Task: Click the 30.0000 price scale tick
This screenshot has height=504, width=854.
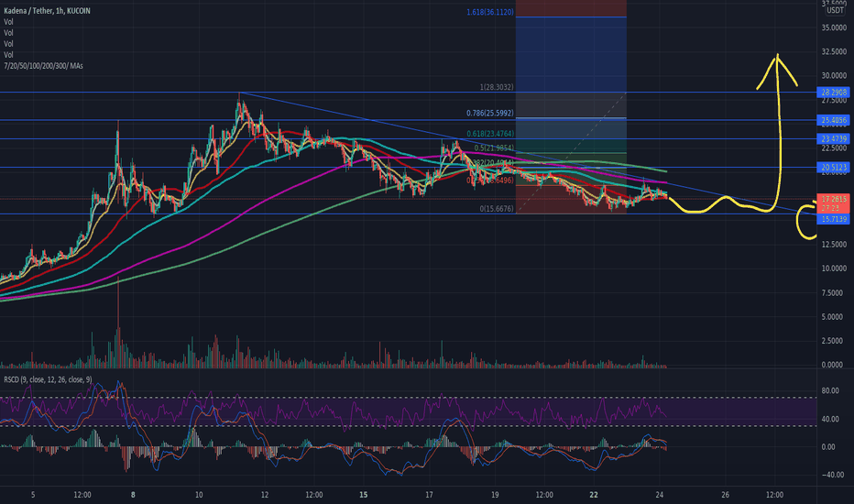Action: [x=834, y=76]
